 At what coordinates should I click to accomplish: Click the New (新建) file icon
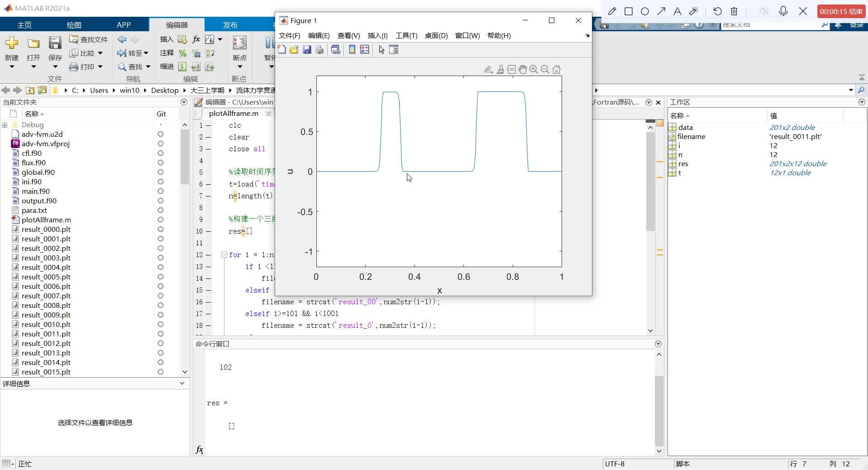coord(12,43)
